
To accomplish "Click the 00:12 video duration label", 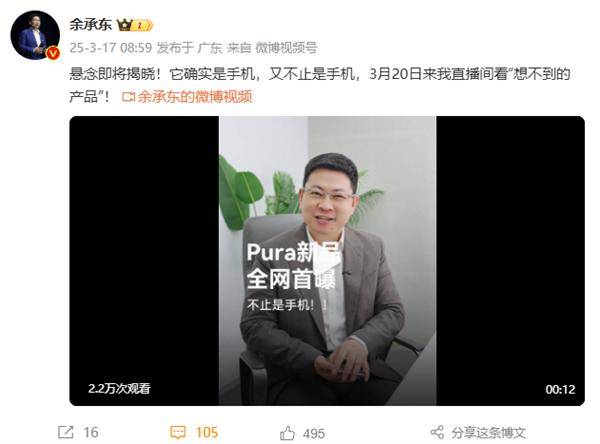I will coord(560,389).
